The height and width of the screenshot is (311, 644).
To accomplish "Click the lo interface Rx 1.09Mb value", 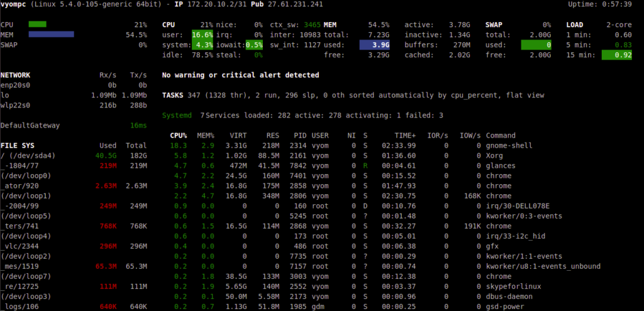I will [104, 95].
